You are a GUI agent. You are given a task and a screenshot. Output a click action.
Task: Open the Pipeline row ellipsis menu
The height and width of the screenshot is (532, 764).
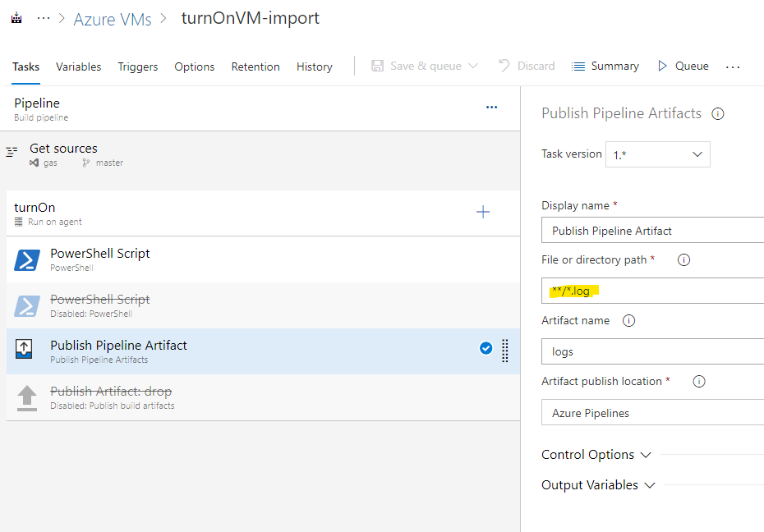[x=491, y=107]
